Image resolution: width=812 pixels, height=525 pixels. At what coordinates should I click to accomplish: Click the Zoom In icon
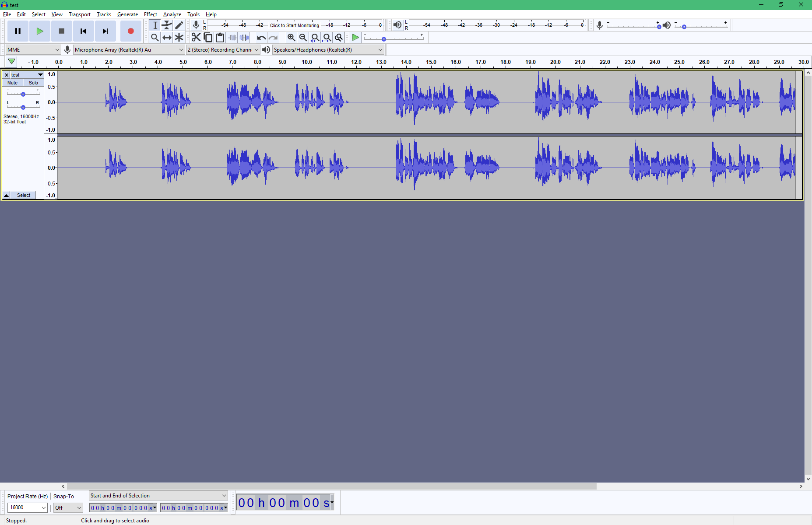tap(291, 37)
